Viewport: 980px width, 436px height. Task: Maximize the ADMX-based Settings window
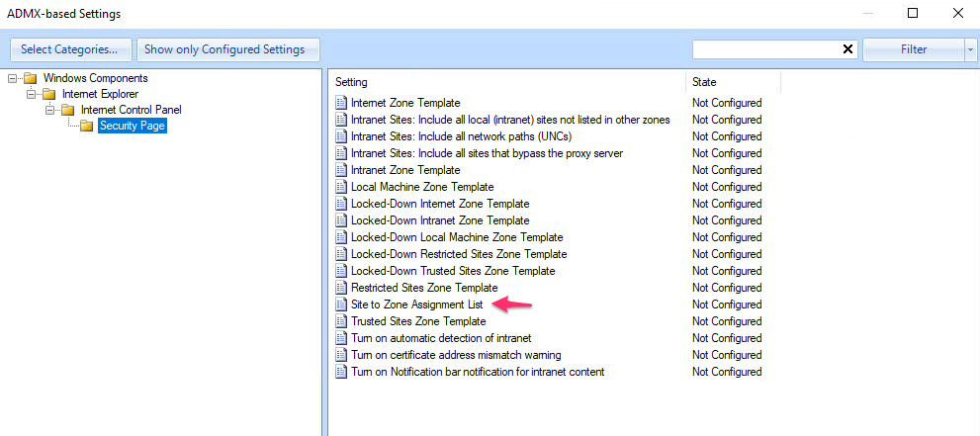pos(913,13)
